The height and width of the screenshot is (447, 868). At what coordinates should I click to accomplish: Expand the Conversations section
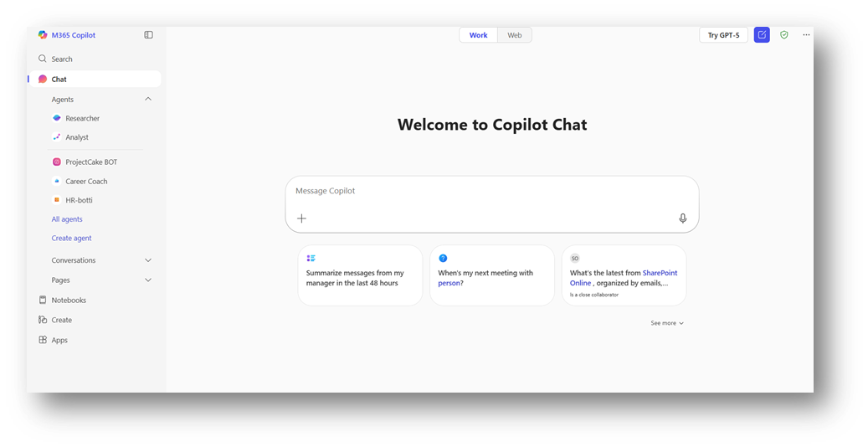tap(148, 260)
